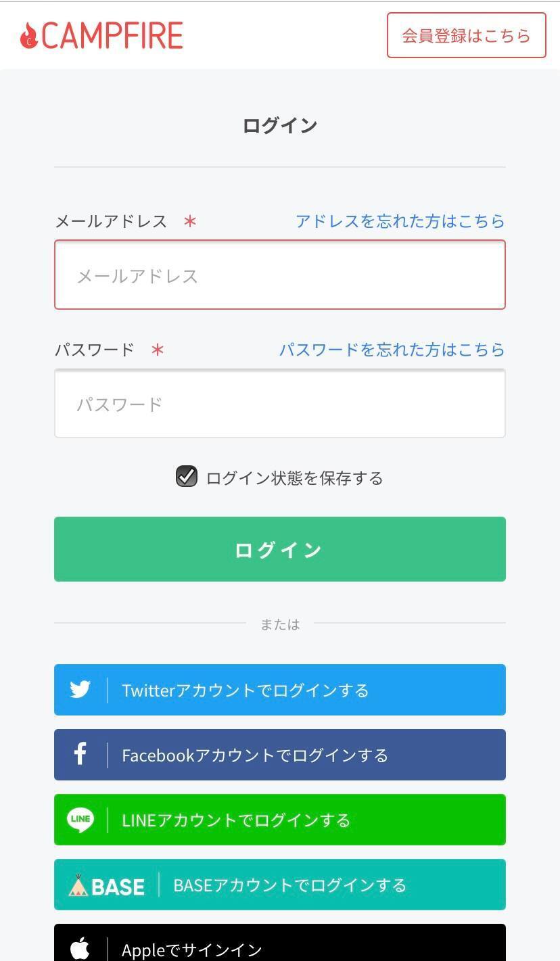
Task: Follow the パスワードを忘れた方はこちら link
Action: click(392, 350)
